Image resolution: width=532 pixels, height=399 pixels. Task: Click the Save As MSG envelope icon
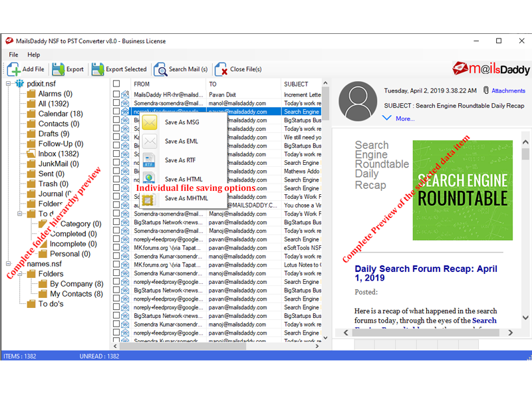[149, 122]
